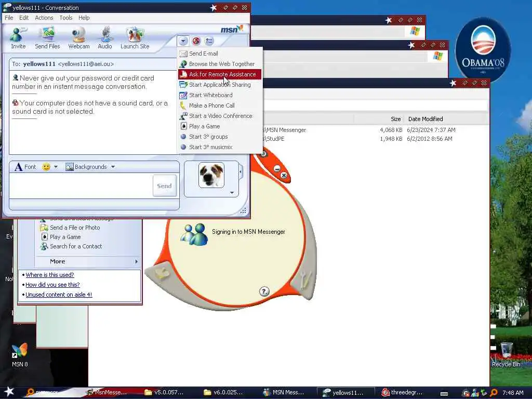Click the Obama '08 desktop logo
This screenshot has height=399, width=532.
pyautogui.click(x=483, y=48)
